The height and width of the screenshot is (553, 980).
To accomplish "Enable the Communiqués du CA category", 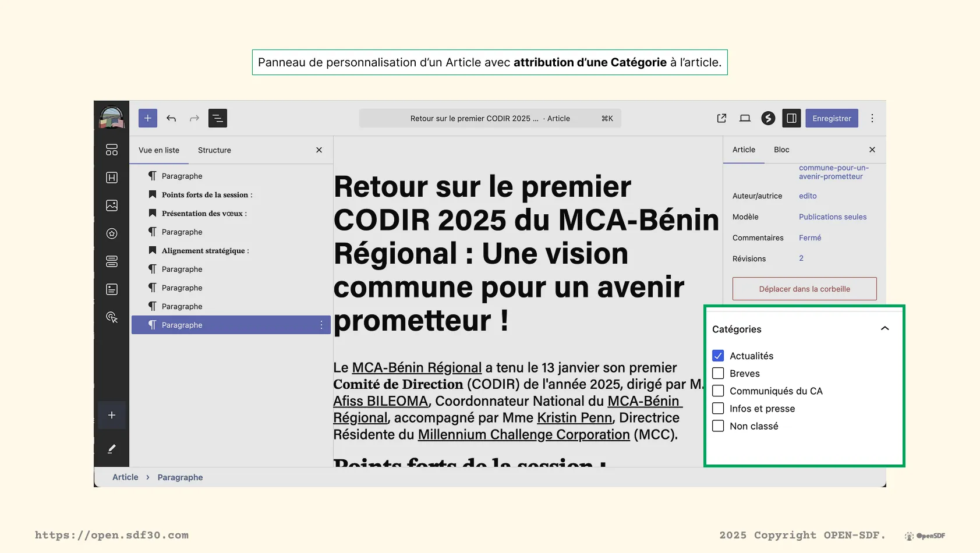I will (x=718, y=391).
